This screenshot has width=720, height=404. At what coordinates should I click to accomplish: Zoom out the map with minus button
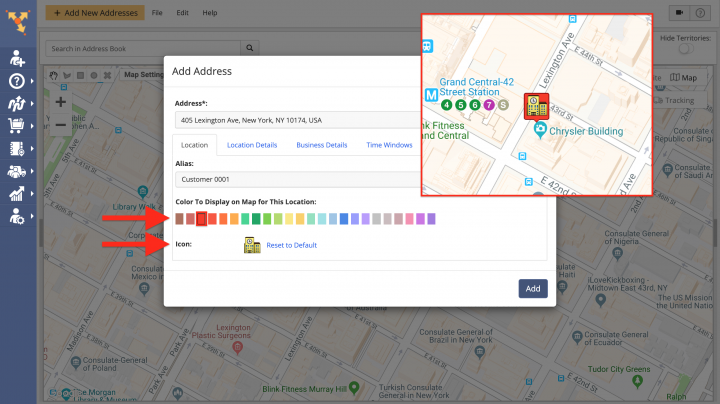coord(61,124)
